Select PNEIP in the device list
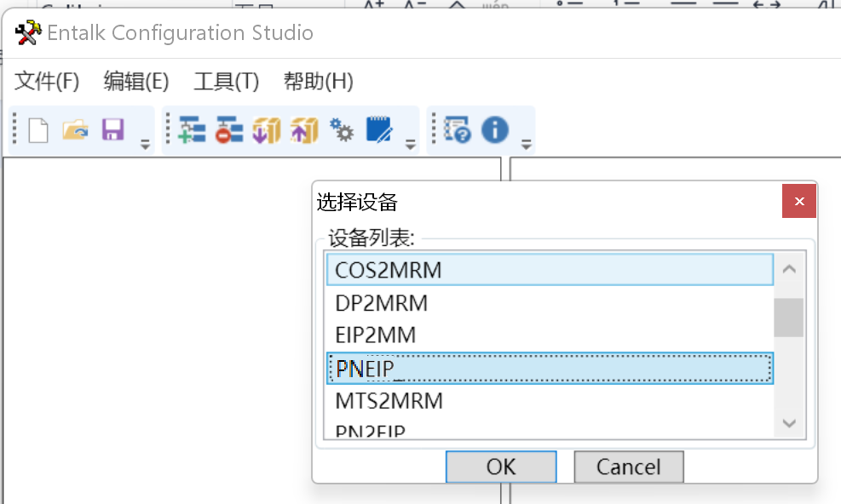Screen dimensions: 841x504 tap(550, 369)
